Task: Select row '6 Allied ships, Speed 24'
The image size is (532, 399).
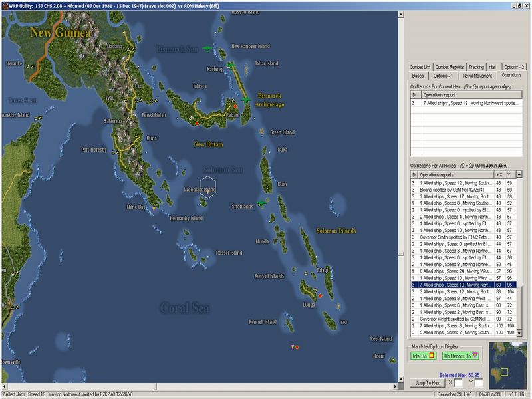Action: point(463,271)
